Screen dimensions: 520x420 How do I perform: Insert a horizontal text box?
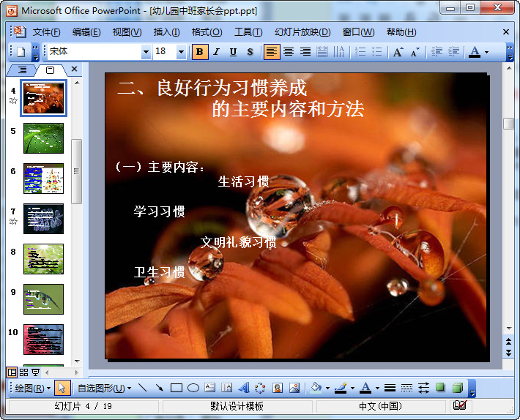click(210, 388)
